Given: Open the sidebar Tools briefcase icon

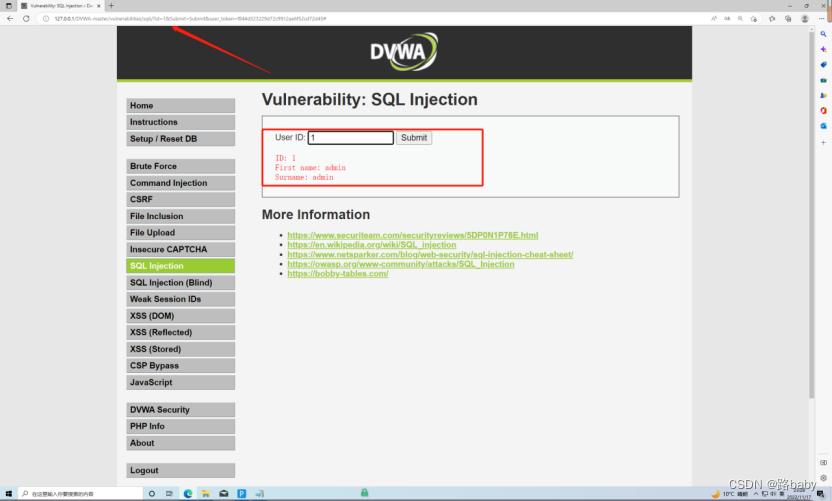Looking at the screenshot, I should [824, 80].
